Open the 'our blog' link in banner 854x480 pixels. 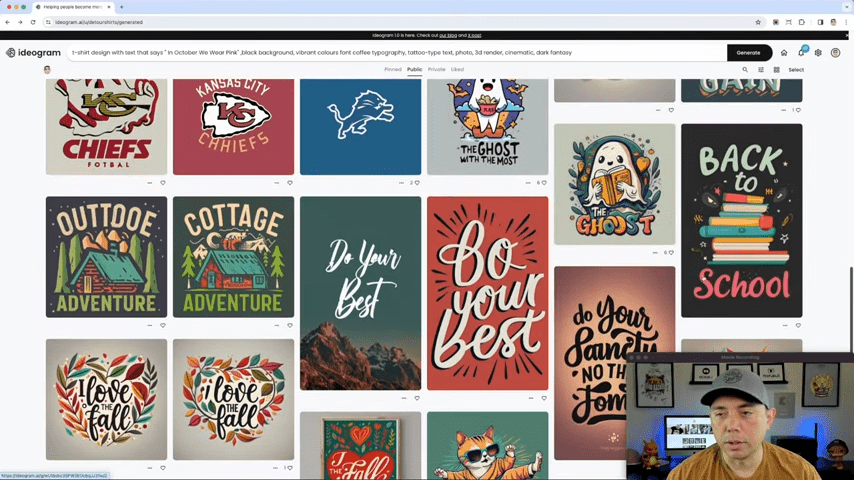pos(448,35)
